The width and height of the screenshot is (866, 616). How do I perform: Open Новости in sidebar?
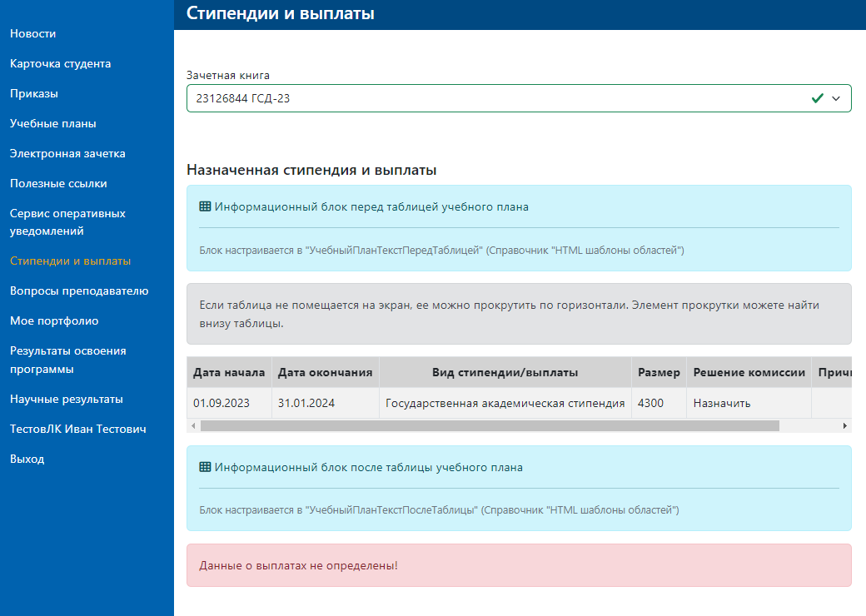32,34
